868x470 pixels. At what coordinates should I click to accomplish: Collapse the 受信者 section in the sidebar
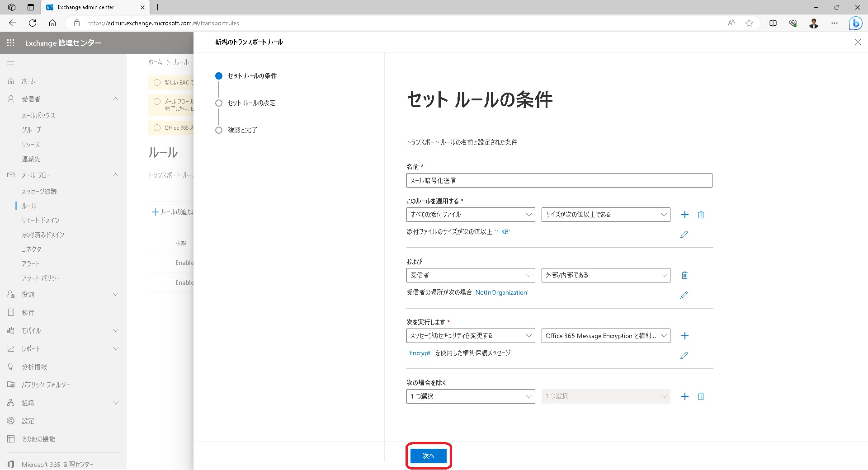(116, 99)
